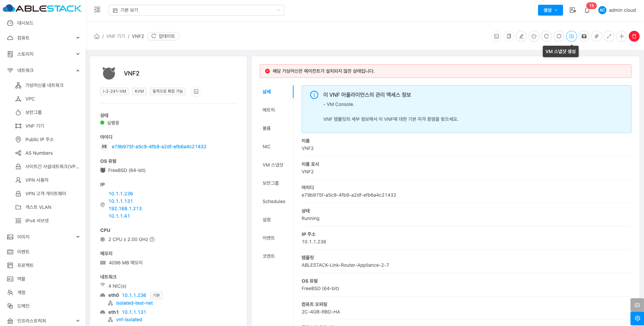Click the settings gear at bottom right
The image size is (644, 326).
(637, 318)
